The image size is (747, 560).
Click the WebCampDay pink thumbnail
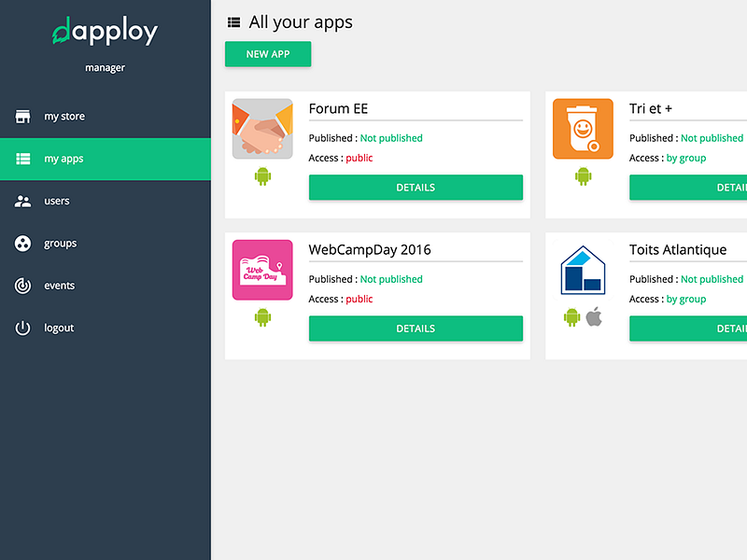click(x=262, y=270)
